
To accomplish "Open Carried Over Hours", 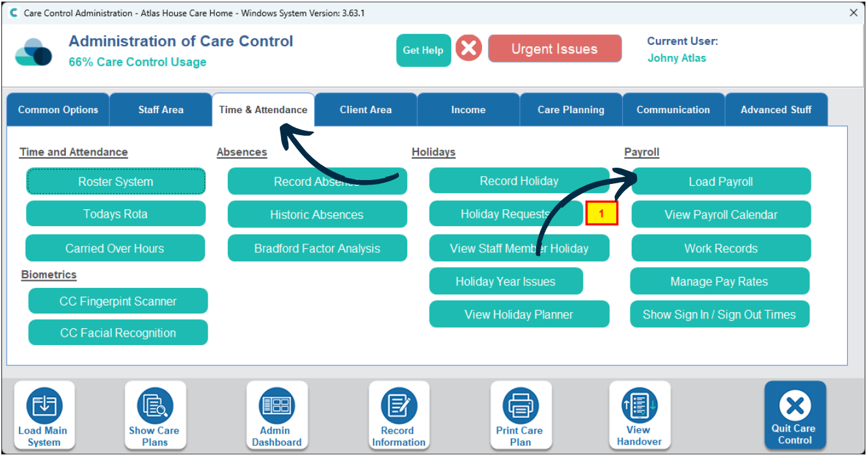I will click(115, 248).
